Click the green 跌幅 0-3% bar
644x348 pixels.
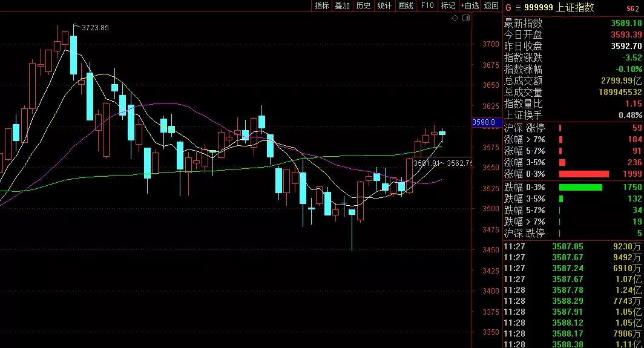pyautogui.click(x=580, y=187)
